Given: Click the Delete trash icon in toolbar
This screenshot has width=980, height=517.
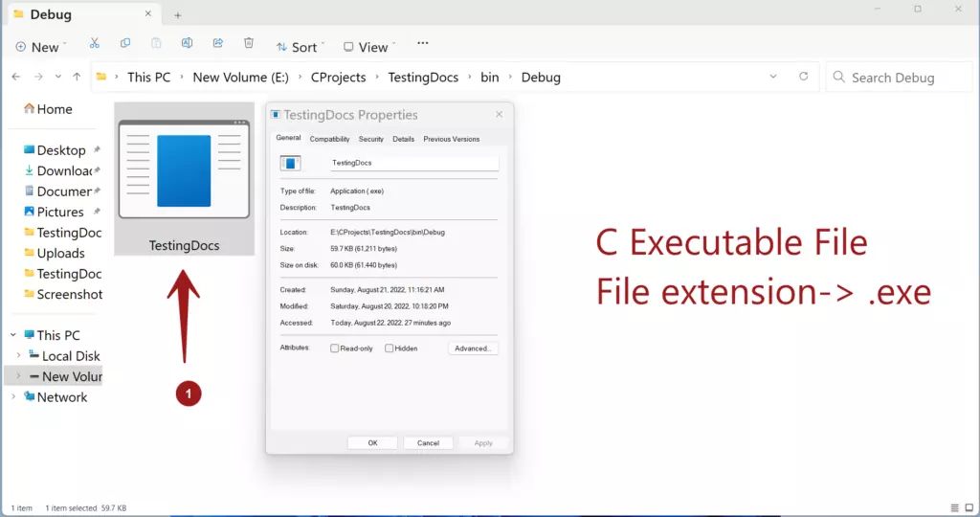Looking at the screenshot, I should click(249, 43).
